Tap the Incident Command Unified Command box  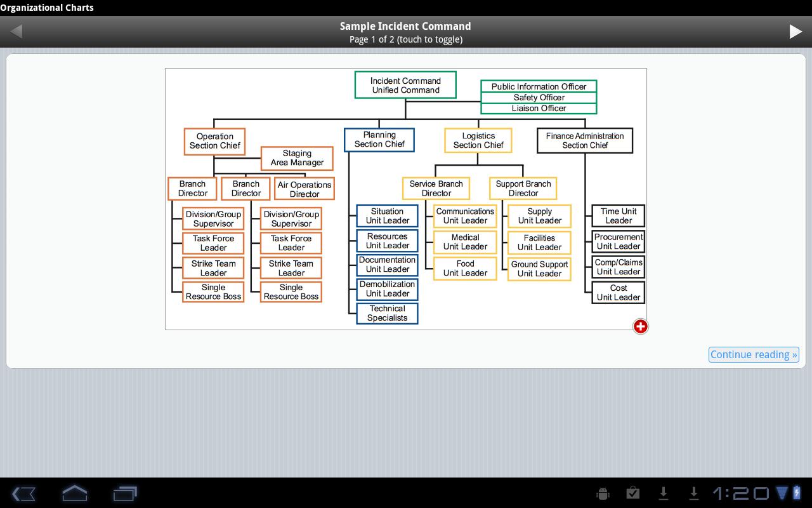405,85
